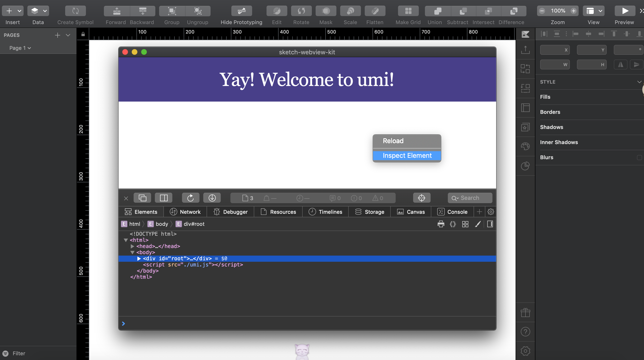This screenshot has width=644, height=360.
Task: Apply the Union boolean operation
Action: point(438,11)
